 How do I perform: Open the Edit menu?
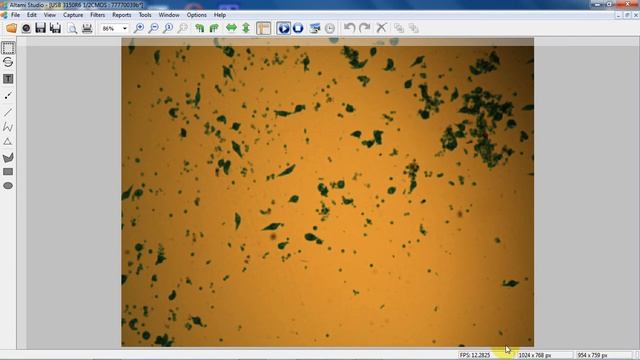click(x=32, y=15)
